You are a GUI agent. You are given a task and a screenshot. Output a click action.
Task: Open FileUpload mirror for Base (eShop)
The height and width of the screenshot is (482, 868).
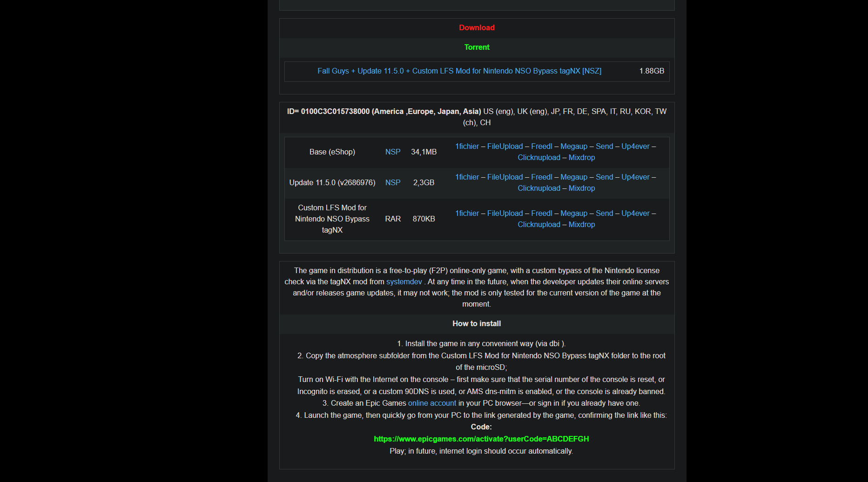pos(505,147)
